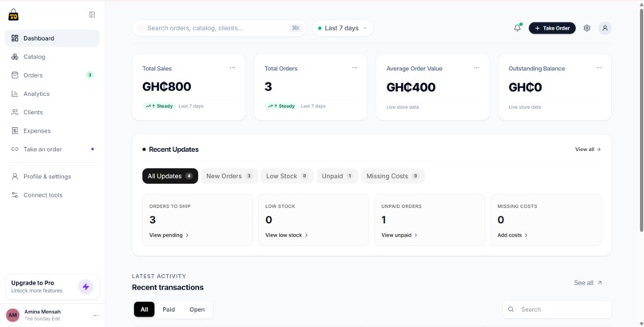Image resolution: width=644 pixels, height=327 pixels.
Task: Open notifications via the bell icon
Action: (518, 28)
